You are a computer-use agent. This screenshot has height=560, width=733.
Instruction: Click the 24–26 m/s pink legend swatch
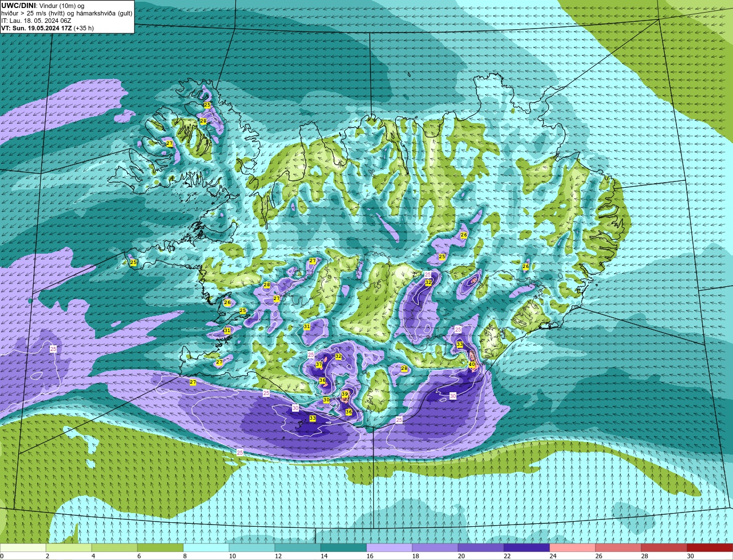tap(573, 548)
